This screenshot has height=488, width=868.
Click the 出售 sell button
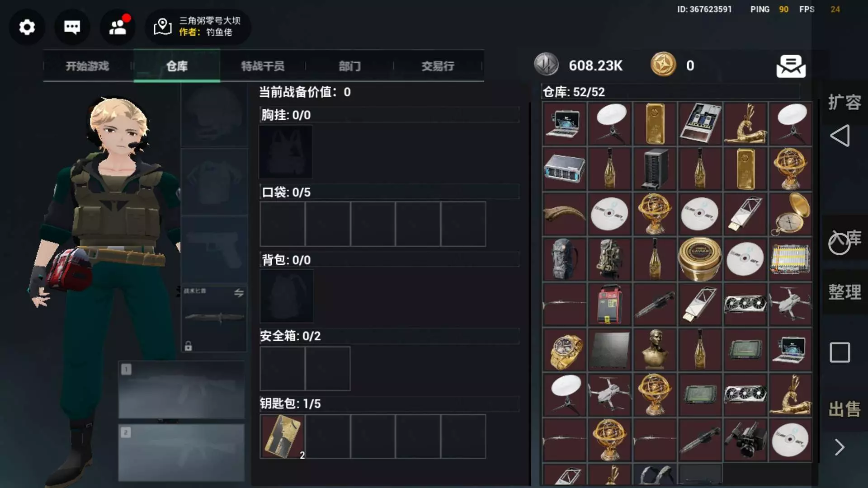[x=844, y=409]
